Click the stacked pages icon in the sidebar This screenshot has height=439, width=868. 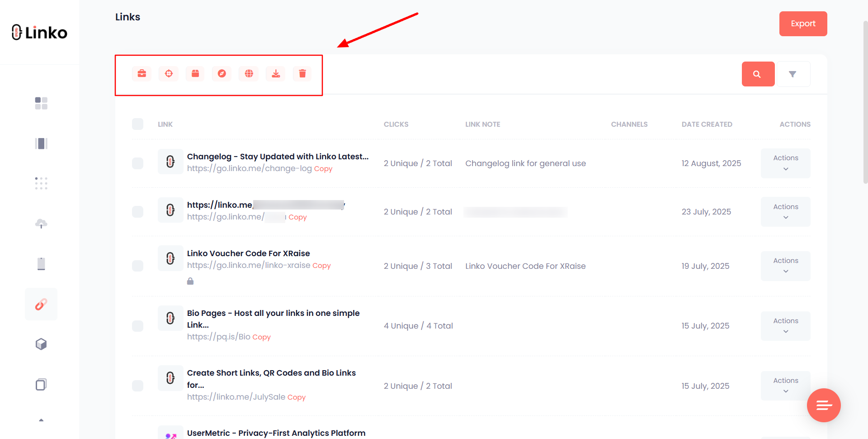(41, 384)
